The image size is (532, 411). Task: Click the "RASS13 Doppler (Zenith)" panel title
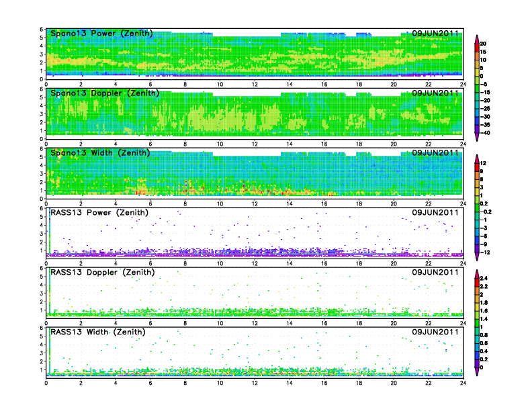tap(103, 272)
